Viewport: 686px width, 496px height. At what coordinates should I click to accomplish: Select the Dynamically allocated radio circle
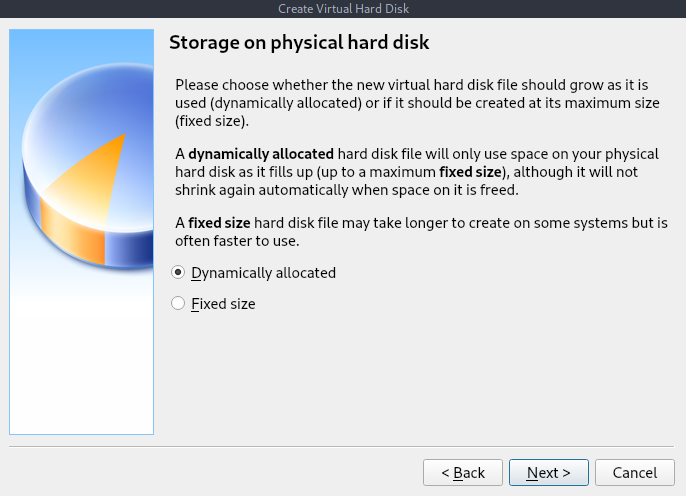pos(179,272)
